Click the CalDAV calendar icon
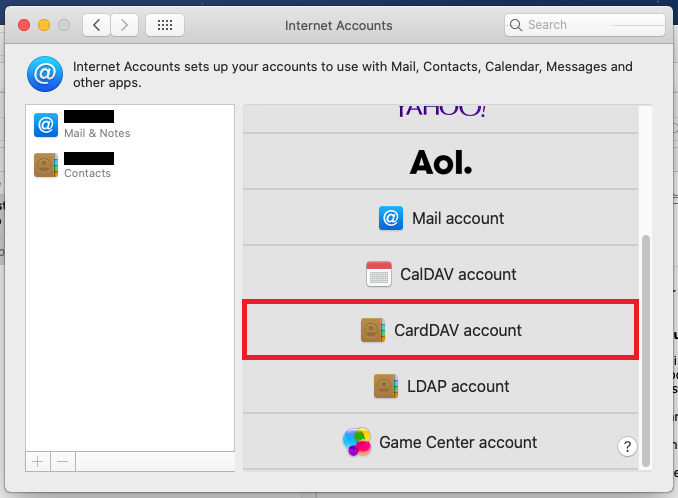 tap(379, 274)
